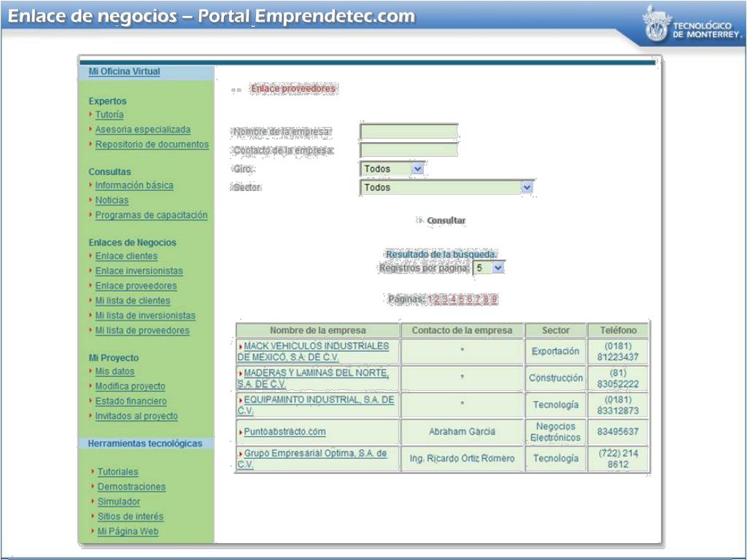Go to Información básica

coord(134,185)
